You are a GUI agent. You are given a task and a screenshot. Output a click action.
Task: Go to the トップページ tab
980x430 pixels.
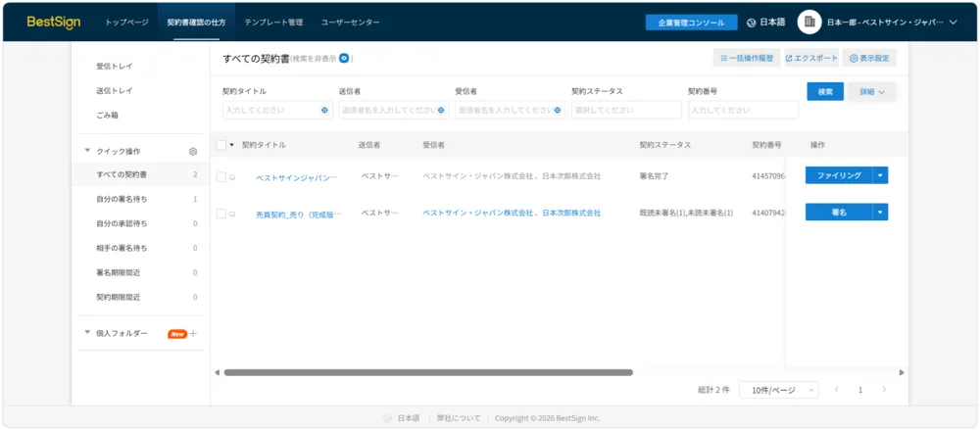126,22
